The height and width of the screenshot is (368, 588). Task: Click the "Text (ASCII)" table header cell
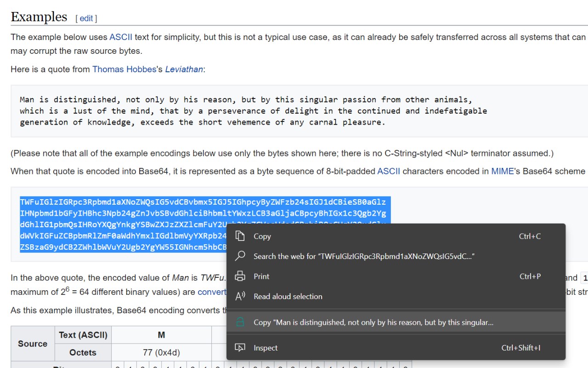coord(83,335)
